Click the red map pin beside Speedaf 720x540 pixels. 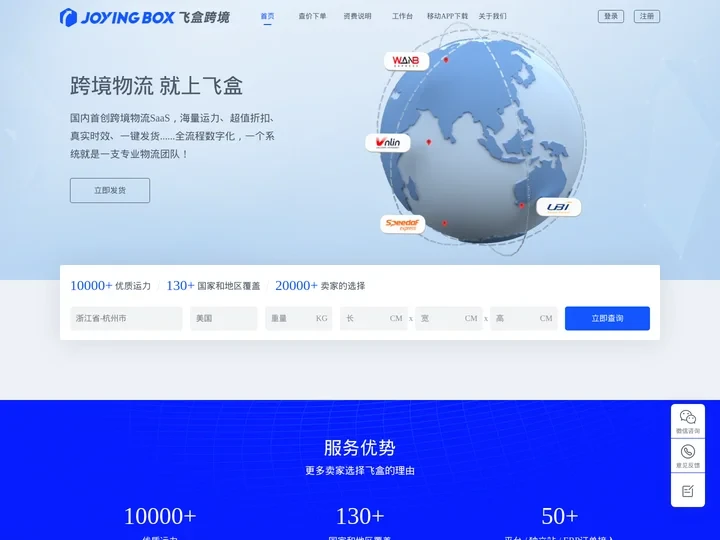coord(444,223)
